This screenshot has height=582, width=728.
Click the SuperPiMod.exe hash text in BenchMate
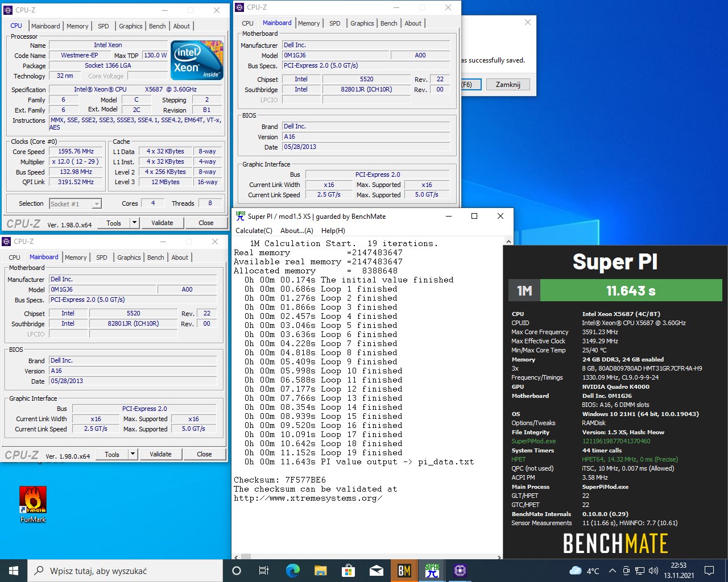click(x=616, y=441)
